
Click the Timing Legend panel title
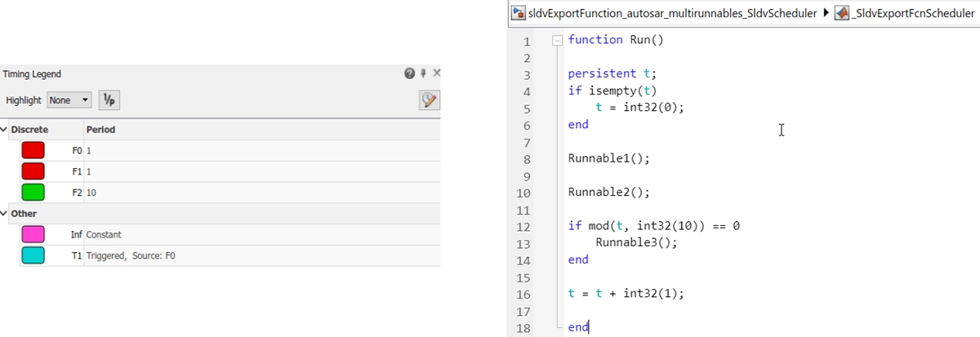[x=32, y=74]
